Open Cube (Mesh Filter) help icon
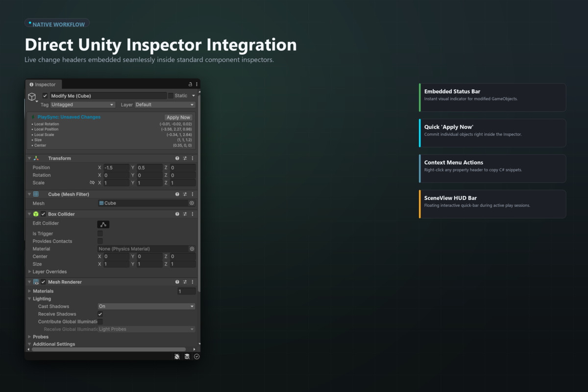The image size is (588, 392). pyautogui.click(x=177, y=195)
